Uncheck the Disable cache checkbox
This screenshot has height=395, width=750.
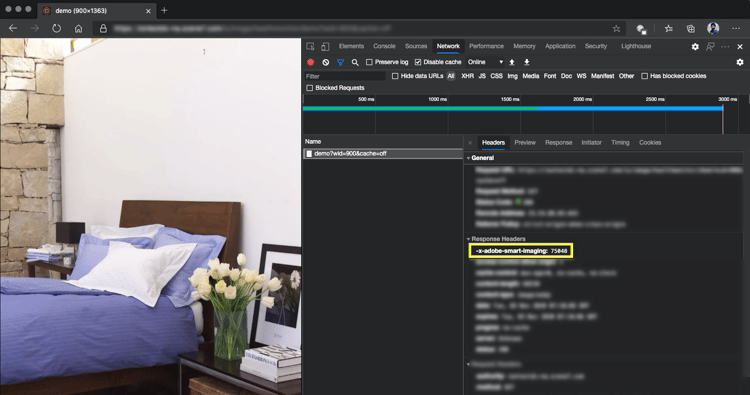click(418, 62)
